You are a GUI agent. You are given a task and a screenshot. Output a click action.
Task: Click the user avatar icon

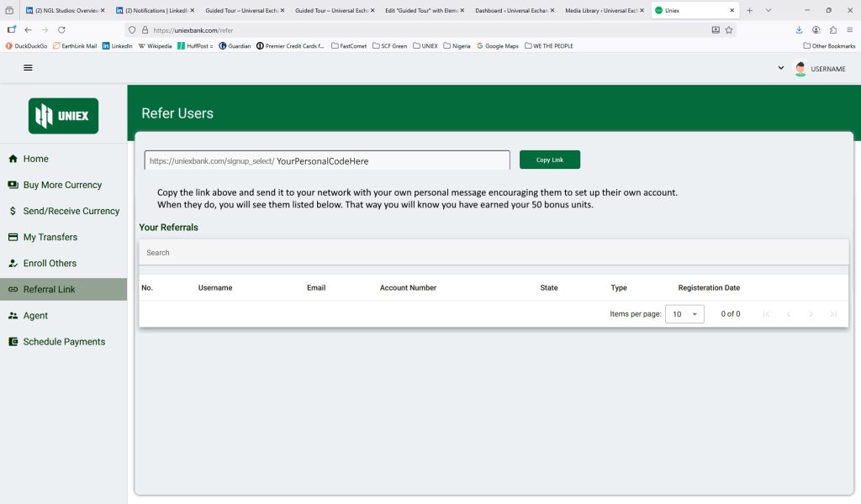tap(800, 69)
